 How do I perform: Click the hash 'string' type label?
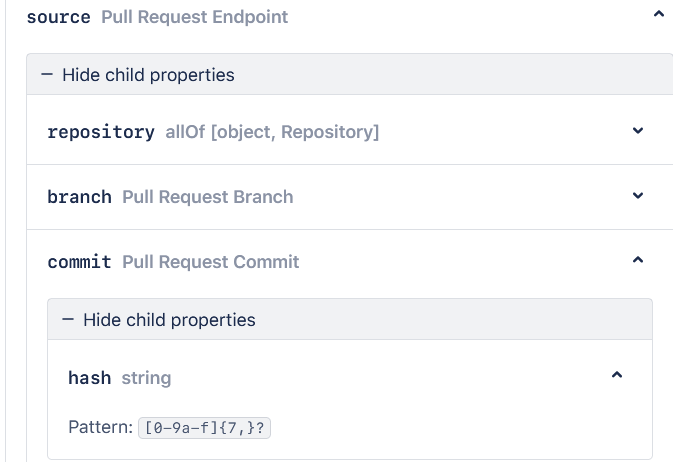click(x=146, y=378)
